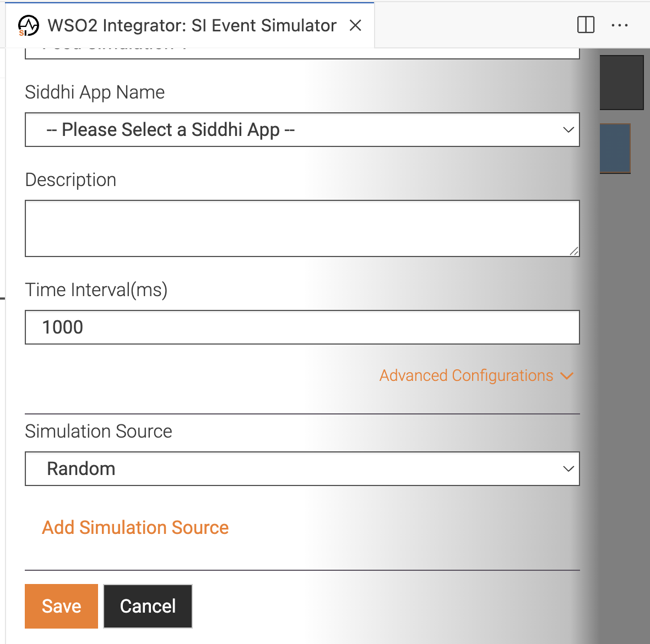650x644 pixels.
Task: Click the SI Event Simulator tab icon
Action: coord(28,26)
